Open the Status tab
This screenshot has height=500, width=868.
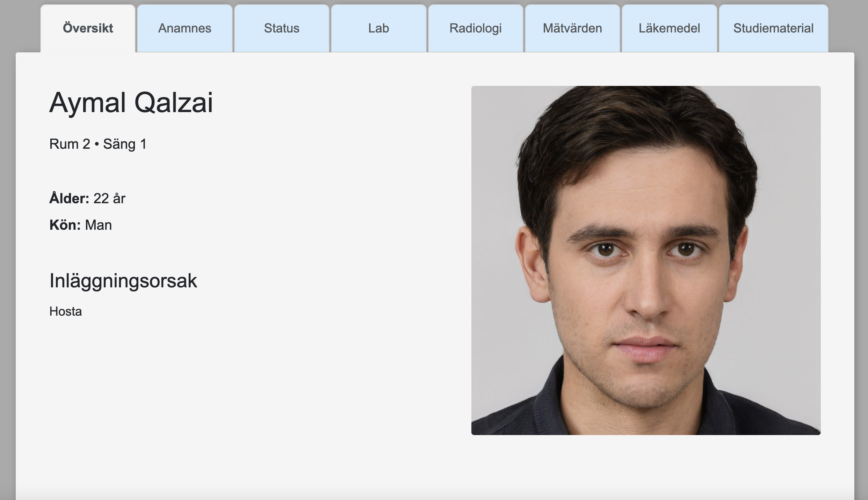282,28
